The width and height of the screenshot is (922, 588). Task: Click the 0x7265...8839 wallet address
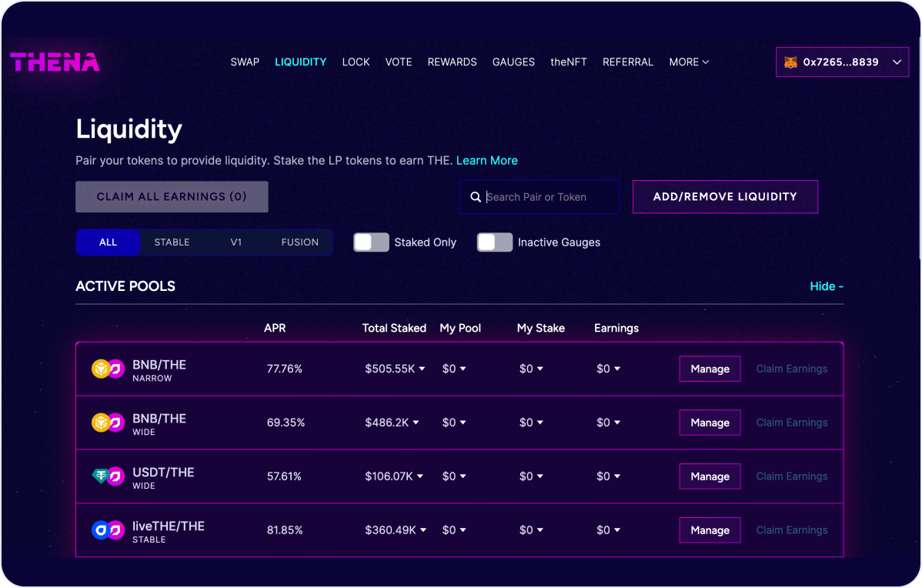[x=841, y=62]
